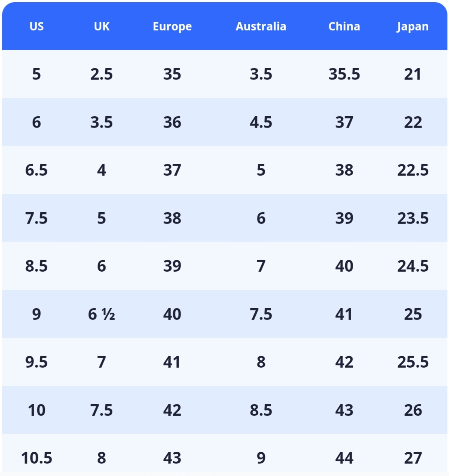The image size is (449, 476).
Task: Select the Japan size 23.5 cell
Action: pyautogui.click(x=413, y=218)
